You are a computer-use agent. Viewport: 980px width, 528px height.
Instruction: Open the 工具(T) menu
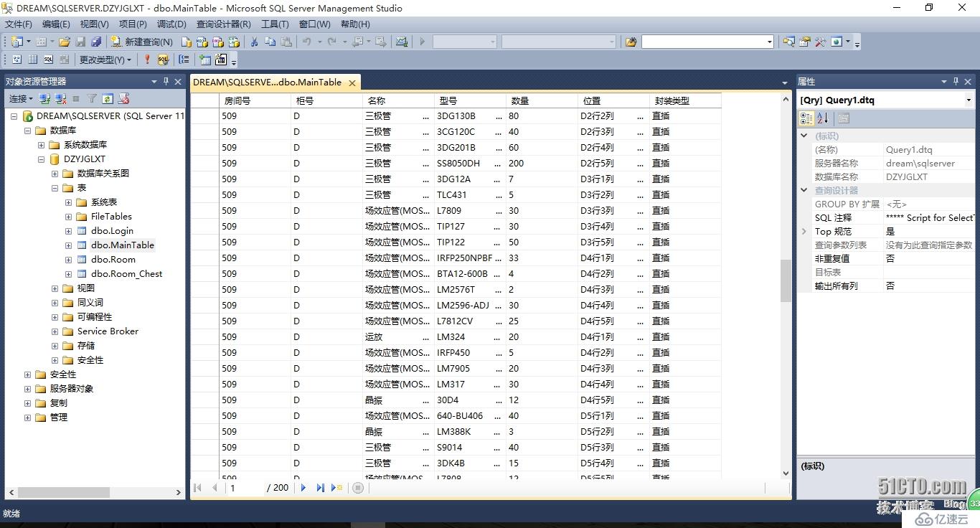[275, 24]
